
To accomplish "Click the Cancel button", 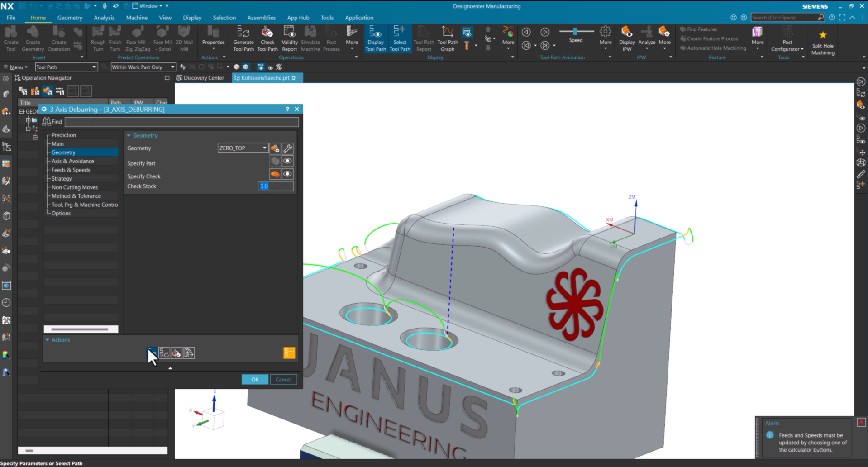I will click(283, 380).
